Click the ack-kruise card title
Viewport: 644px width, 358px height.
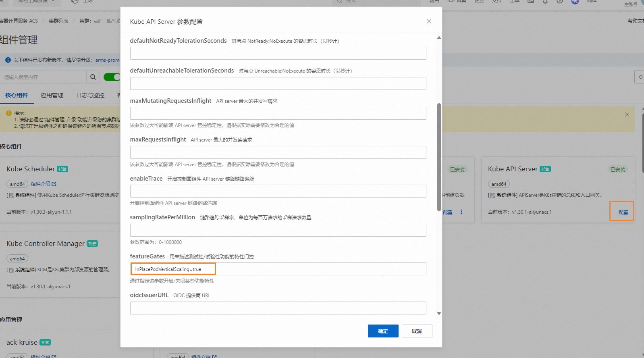click(x=22, y=342)
